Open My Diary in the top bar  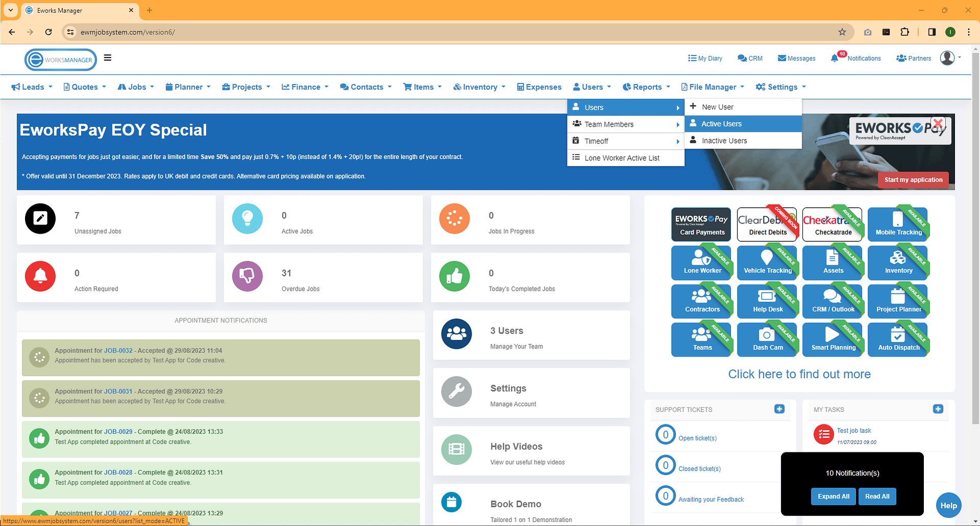click(705, 58)
